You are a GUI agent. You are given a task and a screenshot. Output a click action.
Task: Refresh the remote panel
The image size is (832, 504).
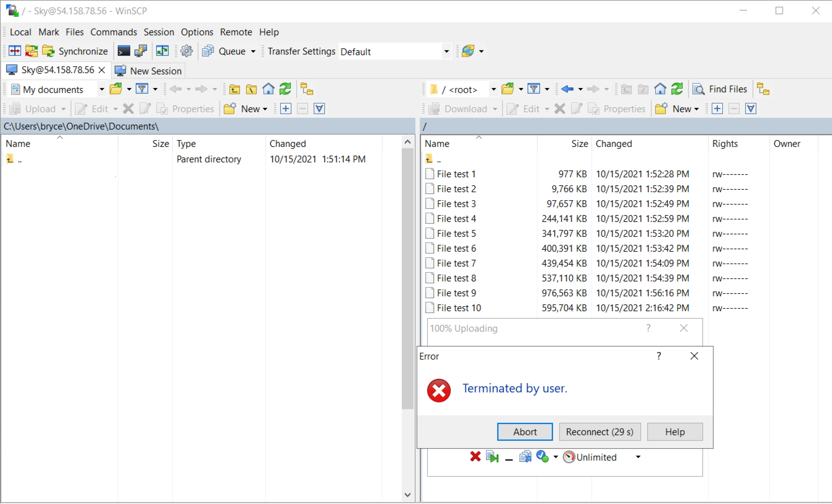(x=677, y=89)
